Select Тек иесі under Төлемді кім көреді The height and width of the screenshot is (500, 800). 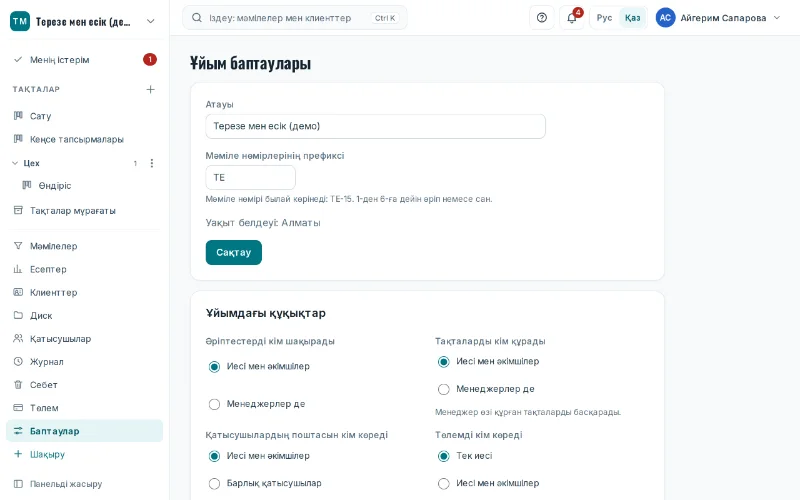pos(444,456)
